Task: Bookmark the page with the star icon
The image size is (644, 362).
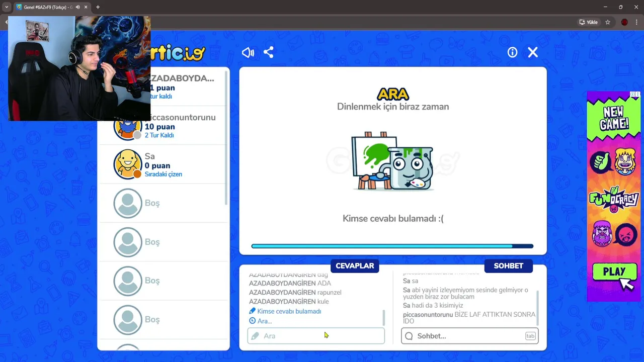Action: tap(608, 22)
